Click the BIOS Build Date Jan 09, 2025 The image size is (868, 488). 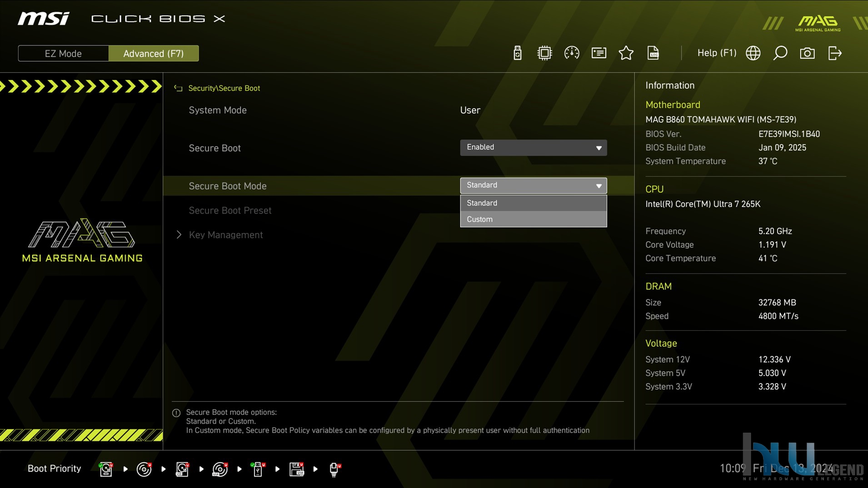782,148
